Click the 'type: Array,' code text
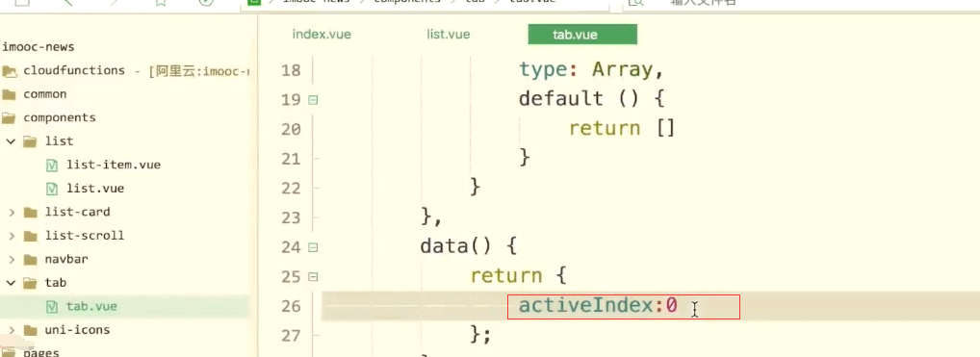The width and height of the screenshot is (980, 357). tap(591, 69)
